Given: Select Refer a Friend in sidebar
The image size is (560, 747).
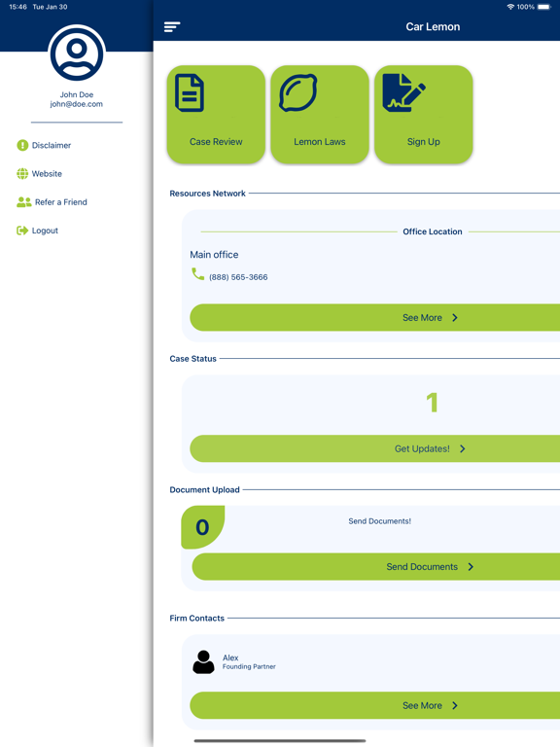Looking at the screenshot, I should click(x=52, y=202).
